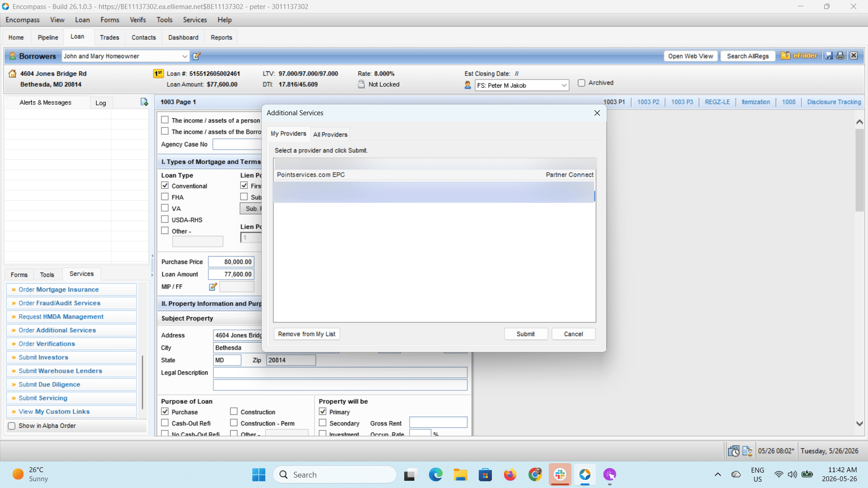Viewport: 868px width, 488px height.
Task: Open Slack from the taskbar
Action: (560, 474)
